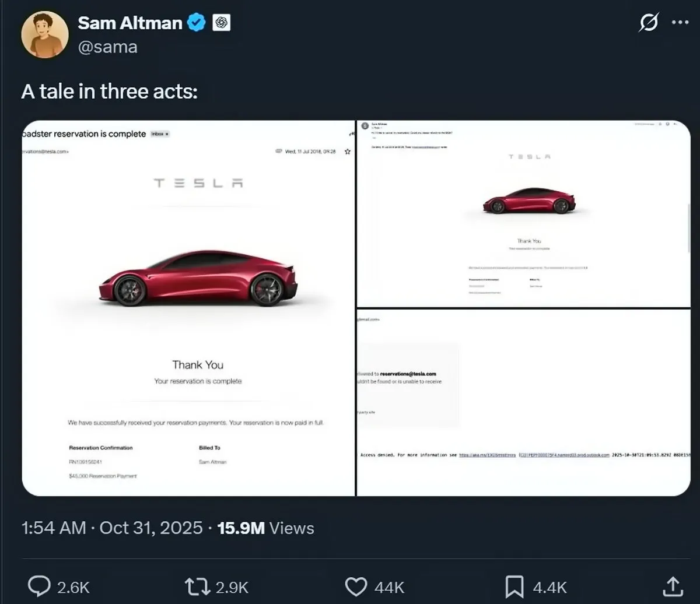Open the bottom-right access denied image
This screenshot has width=700, height=604.
tap(523, 402)
